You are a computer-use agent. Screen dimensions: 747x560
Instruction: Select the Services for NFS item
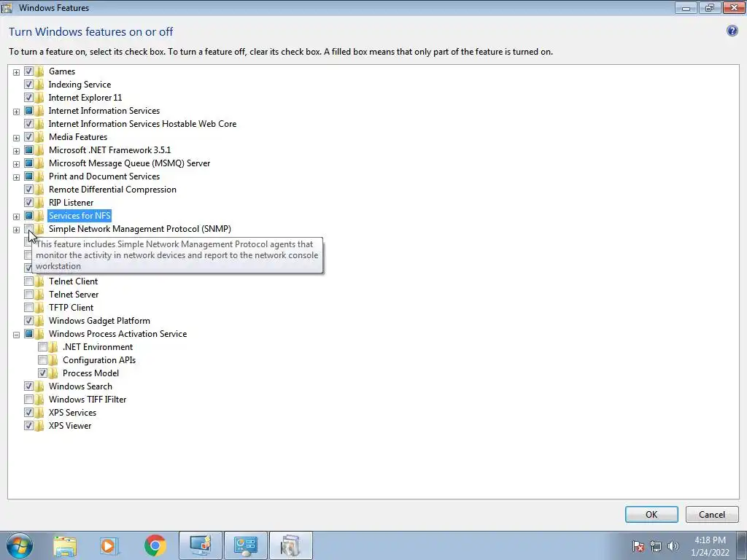coord(80,216)
